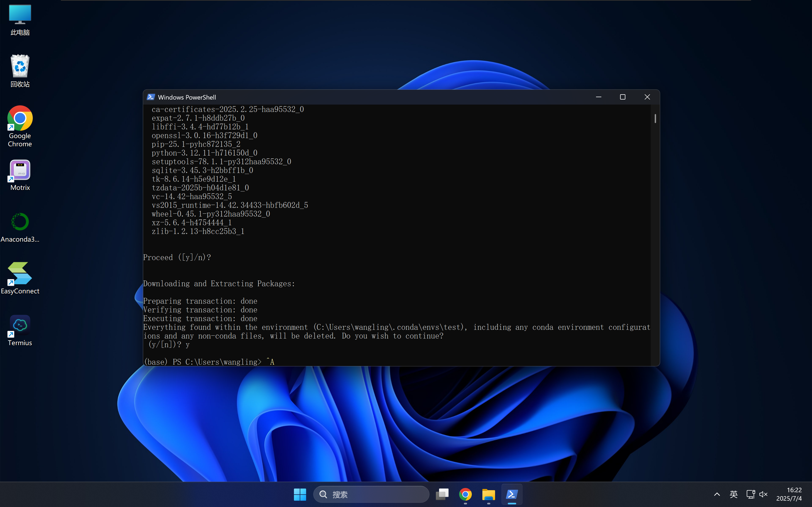Open File Explorer from the taskbar
Viewport: 812px width, 507px height.
click(x=488, y=494)
